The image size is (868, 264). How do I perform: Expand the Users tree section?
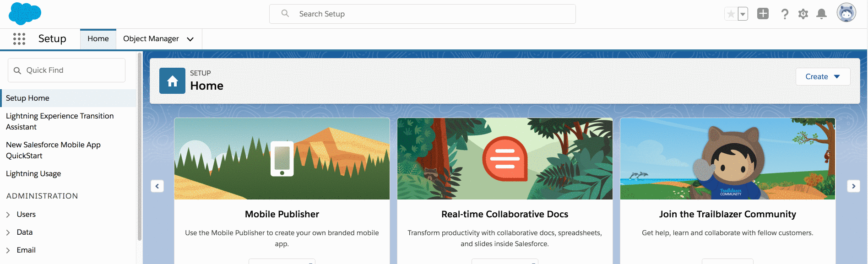pyautogui.click(x=8, y=215)
